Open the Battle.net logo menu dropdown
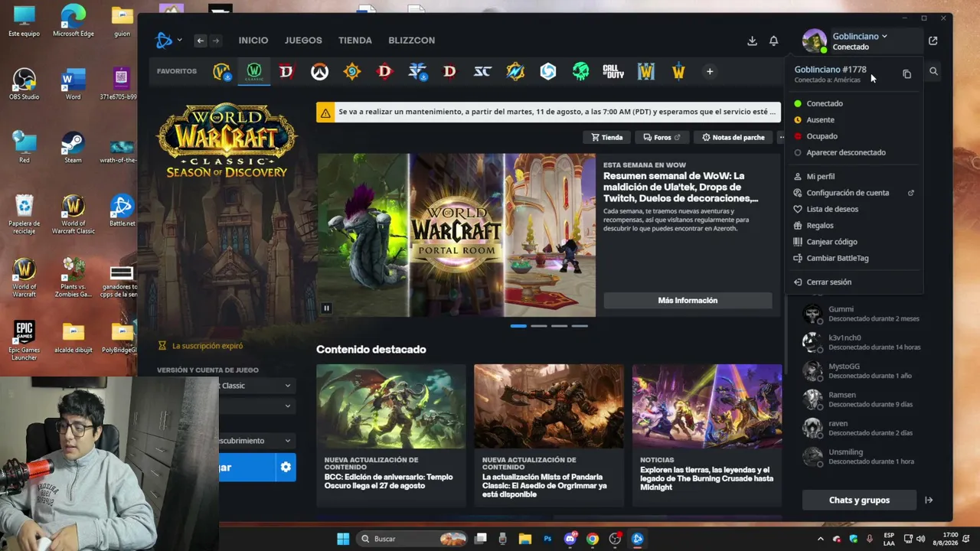Viewport: 980px width, 551px height. coord(168,41)
